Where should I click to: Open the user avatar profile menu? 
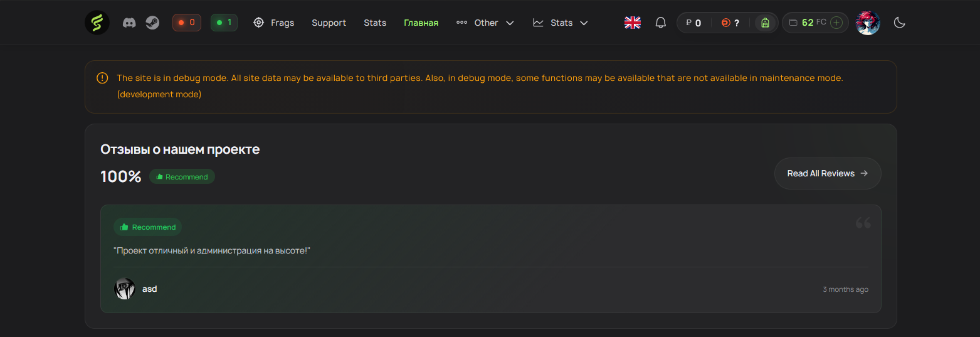[x=868, y=23]
